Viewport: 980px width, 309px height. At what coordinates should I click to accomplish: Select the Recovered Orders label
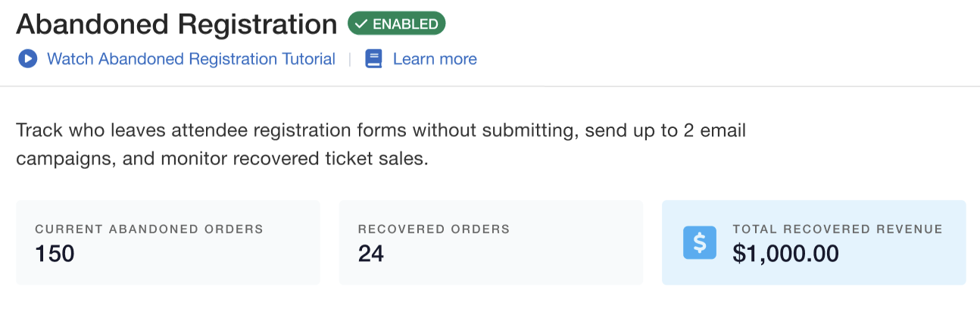[x=434, y=229]
